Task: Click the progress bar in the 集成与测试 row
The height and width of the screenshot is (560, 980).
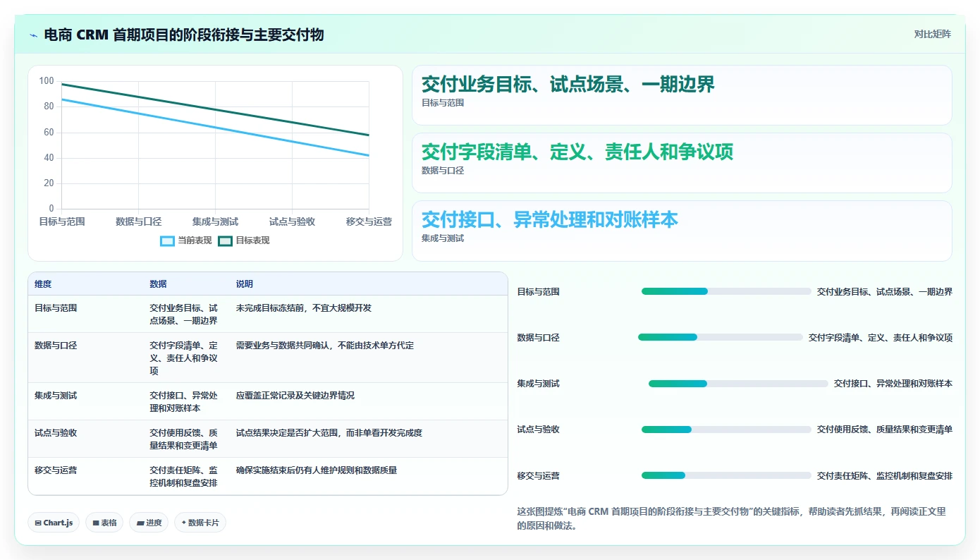Action: click(738, 384)
